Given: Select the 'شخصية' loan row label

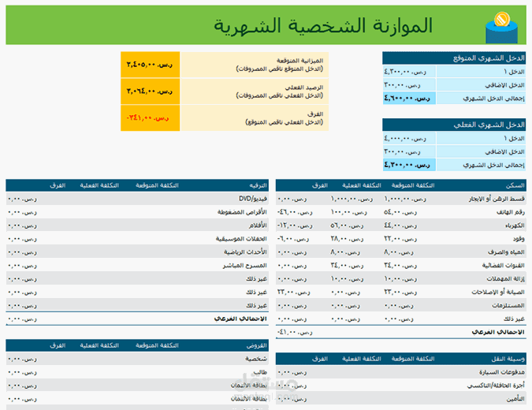Looking at the screenshot, I should point(256,359).
